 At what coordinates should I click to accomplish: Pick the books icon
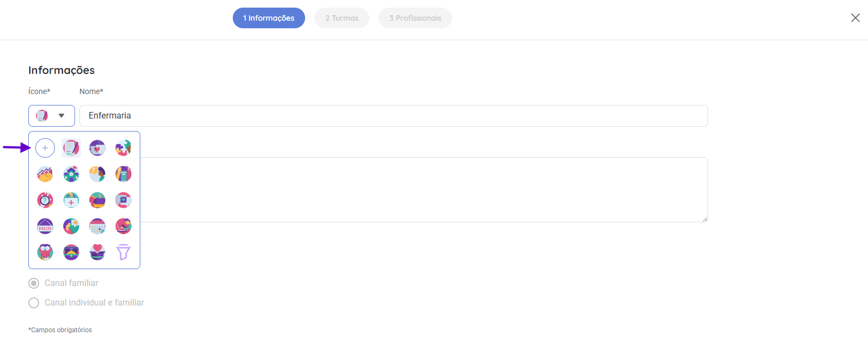[x=123, y=174]
